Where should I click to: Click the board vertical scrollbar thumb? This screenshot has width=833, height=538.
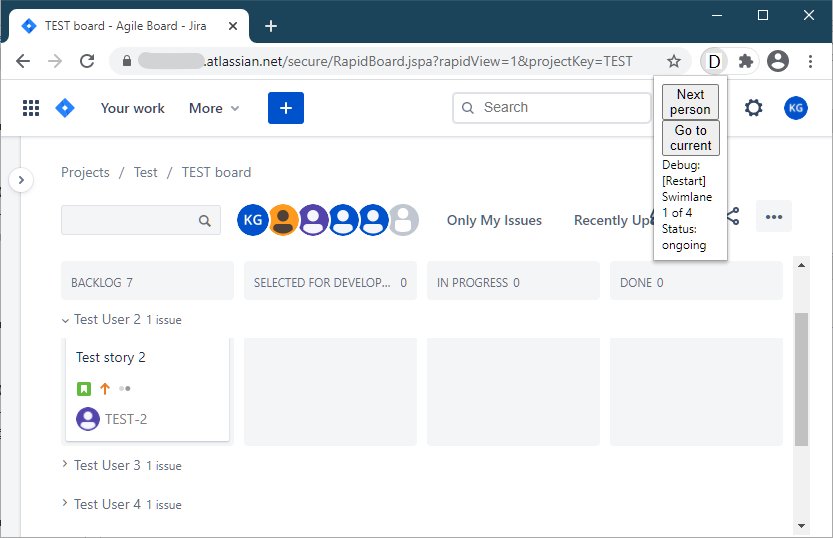[801, 379]
